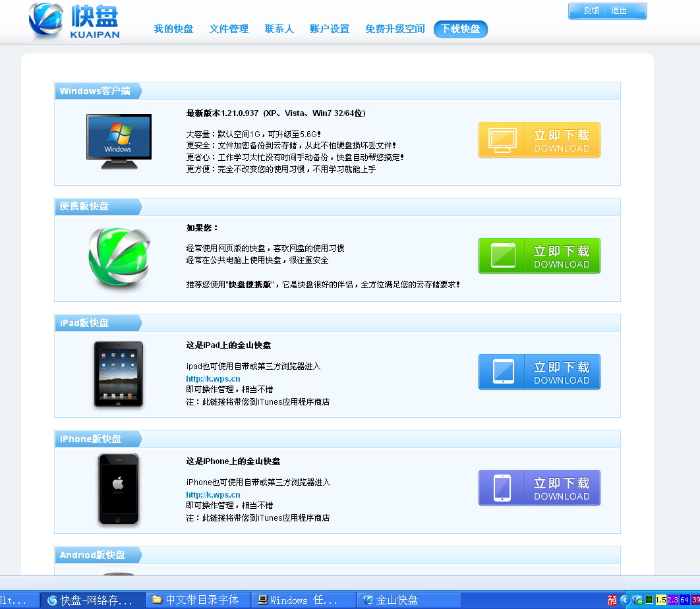Click the red 極 input method tray icon

point(612,600)
